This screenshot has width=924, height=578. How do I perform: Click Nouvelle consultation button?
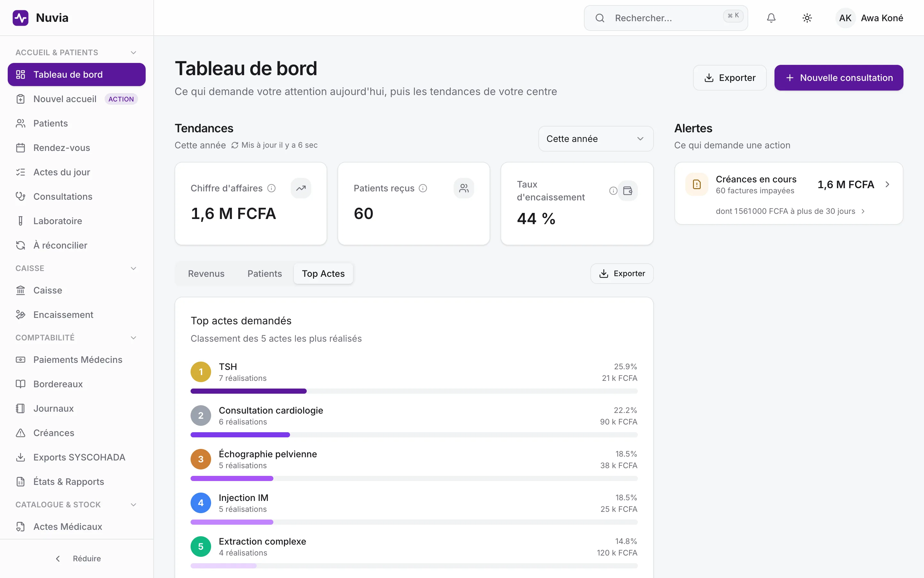(838, 78)
